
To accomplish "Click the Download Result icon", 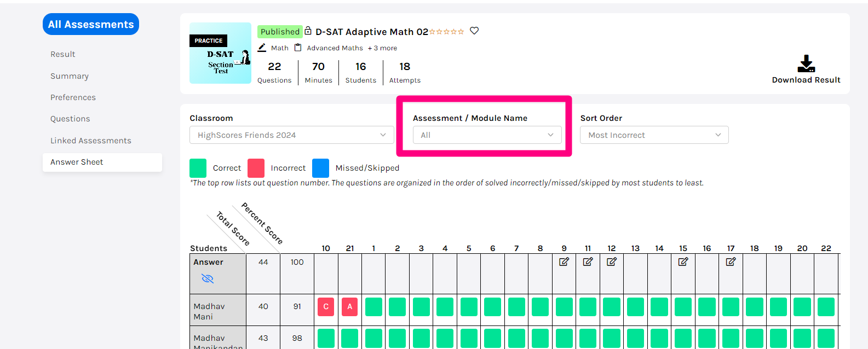I will point(806,63).
